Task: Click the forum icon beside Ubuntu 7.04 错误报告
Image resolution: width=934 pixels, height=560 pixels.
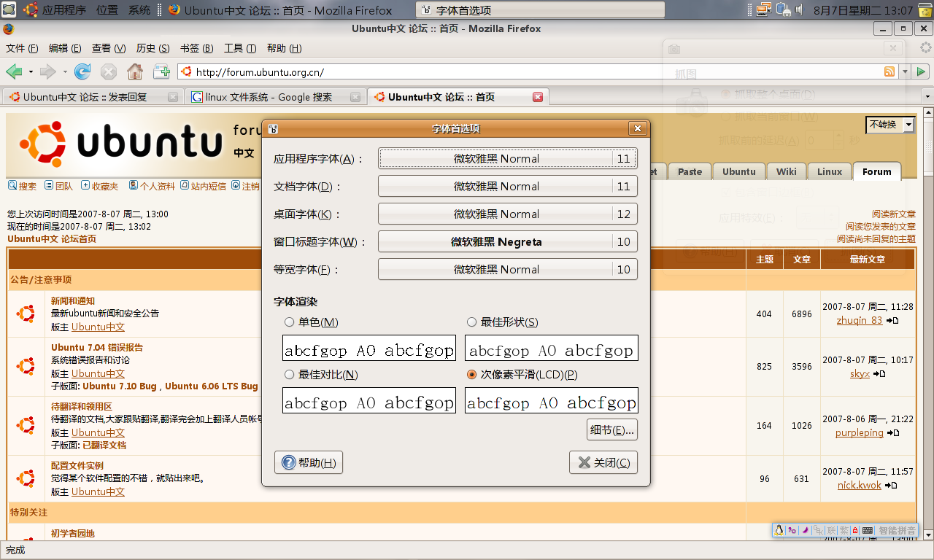Action: point(26,366)
